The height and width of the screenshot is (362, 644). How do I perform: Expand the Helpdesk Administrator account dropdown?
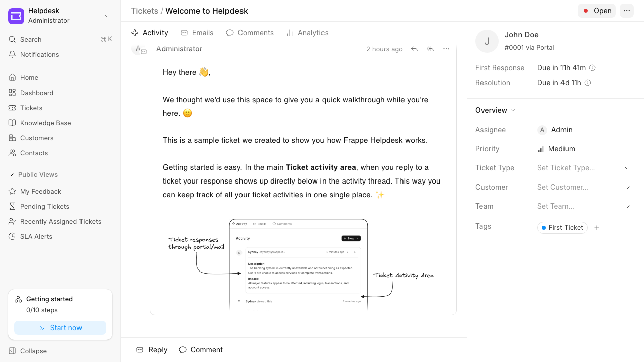pyautogui.click(x=60, y=16)
